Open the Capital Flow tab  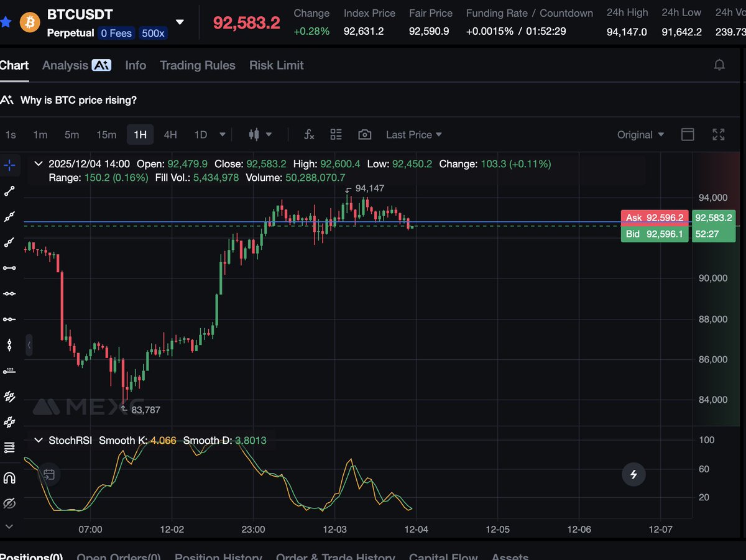pyautogui.click(x=443, y=557)
